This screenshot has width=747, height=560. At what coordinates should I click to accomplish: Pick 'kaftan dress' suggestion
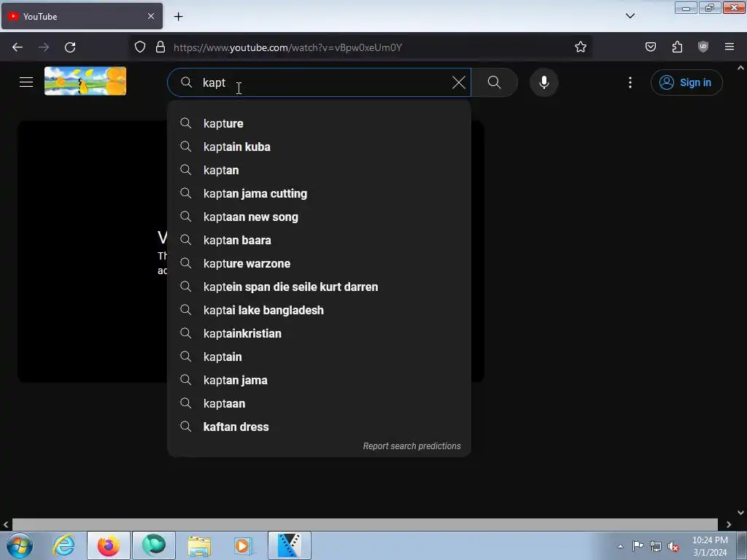point(320,427)
